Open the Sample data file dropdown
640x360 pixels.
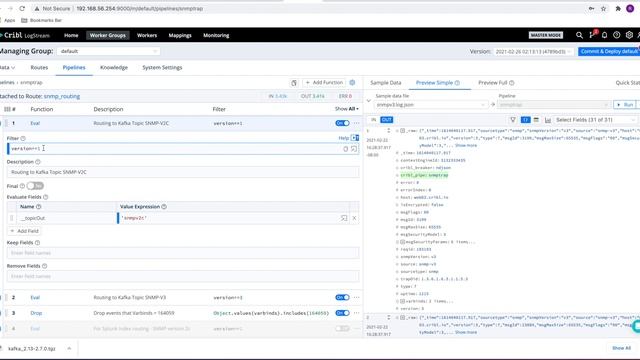click(431, 105)
